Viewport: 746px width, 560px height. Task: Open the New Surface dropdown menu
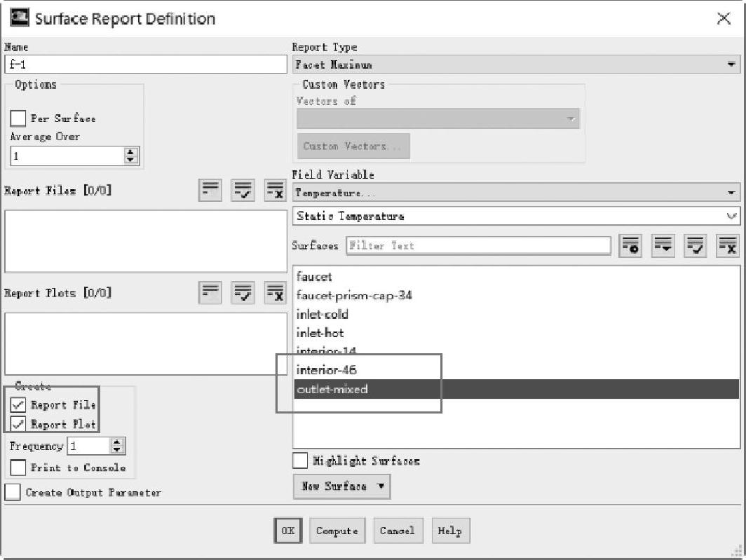pos(341,486)
